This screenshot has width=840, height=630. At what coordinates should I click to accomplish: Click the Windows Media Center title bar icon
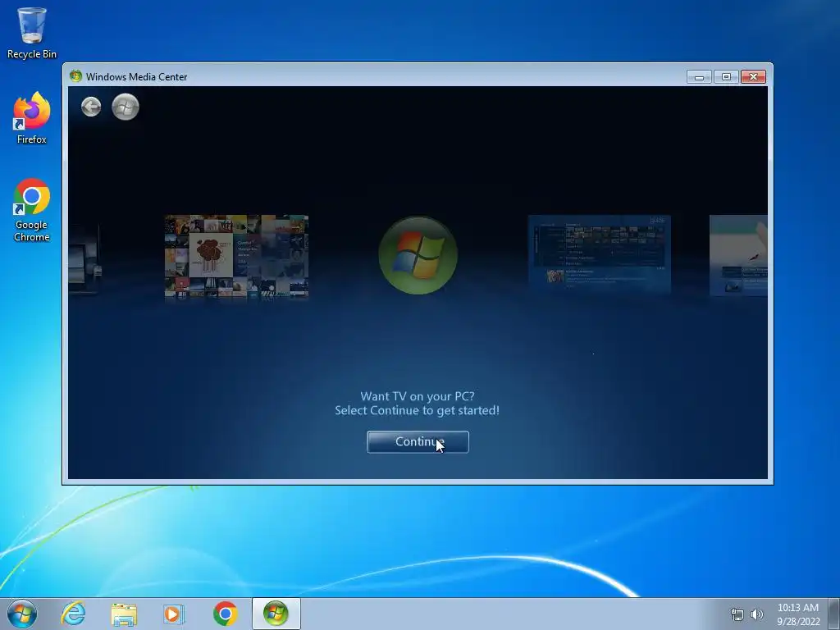75,76
